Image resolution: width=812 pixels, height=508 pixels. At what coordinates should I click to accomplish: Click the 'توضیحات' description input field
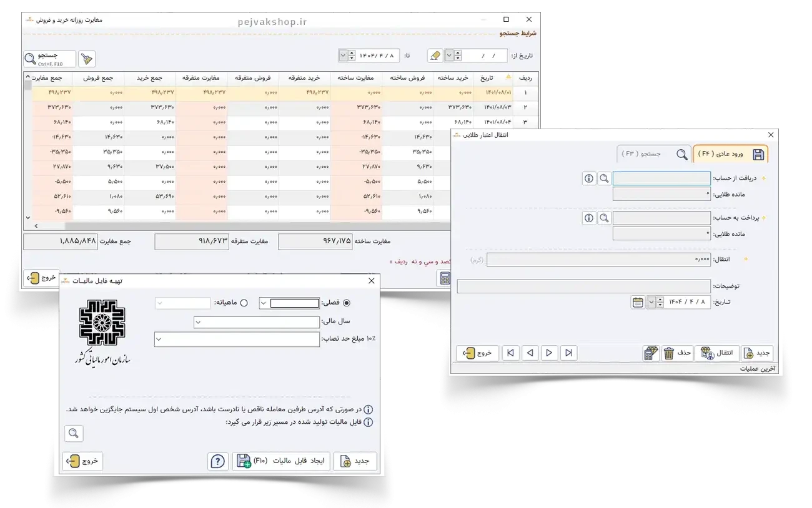pos(583,286)
